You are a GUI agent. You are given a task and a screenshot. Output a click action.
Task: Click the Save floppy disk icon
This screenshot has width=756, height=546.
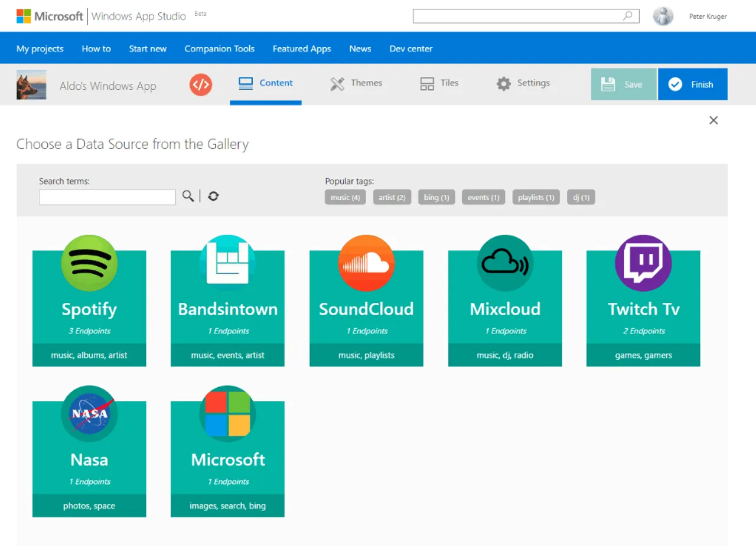(608, 84)
